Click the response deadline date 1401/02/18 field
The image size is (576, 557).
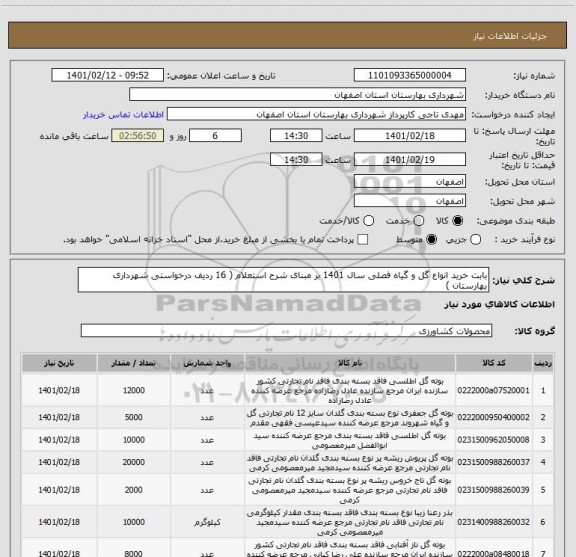(x=410, y=136)
